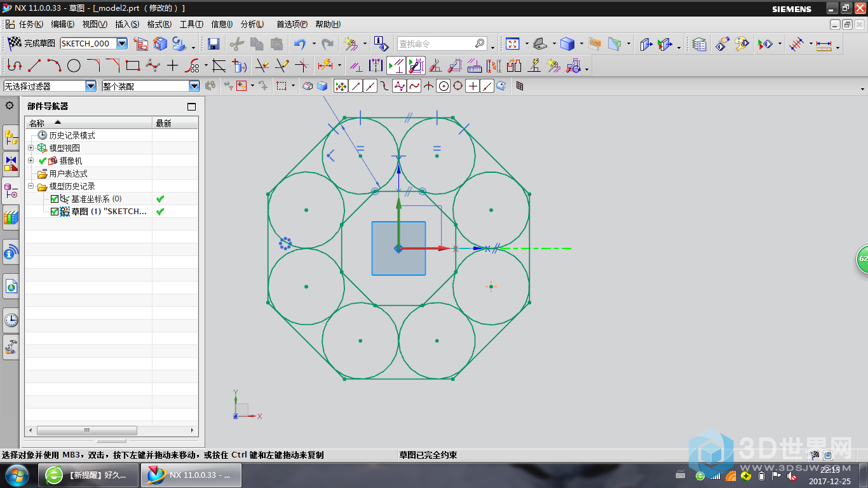
Task: Open the selection scope dropdown (整个装配)
Action: click(x=194, y=86)
